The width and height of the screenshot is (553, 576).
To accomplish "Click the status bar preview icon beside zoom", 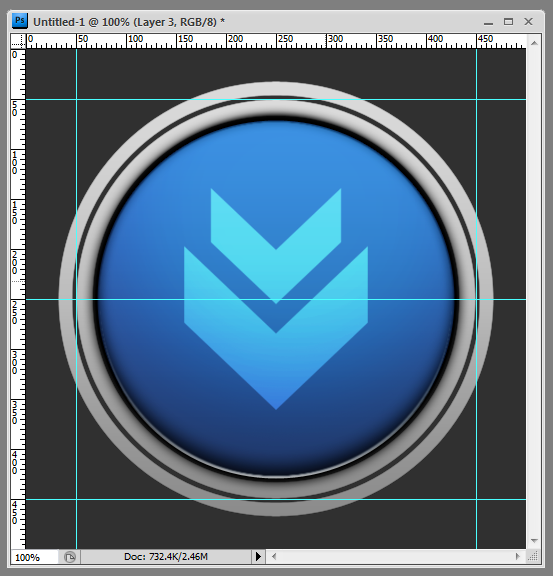I will (x=69, y=557).
